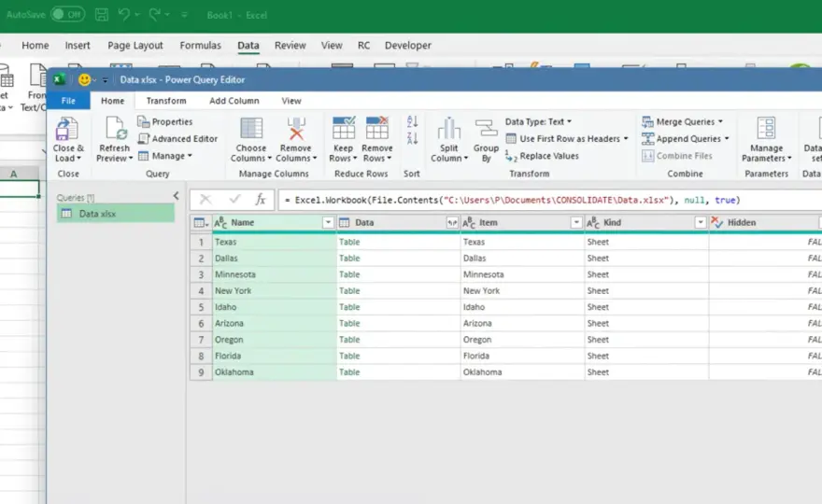This screenshot has width=822, height=504.
Task: Click the table corner menu icon in grid
Action: [x=201, y=223]
